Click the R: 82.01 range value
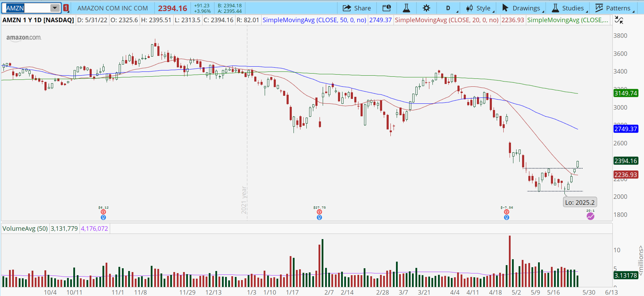Viewport: 644px width, 296px height. 248,20
